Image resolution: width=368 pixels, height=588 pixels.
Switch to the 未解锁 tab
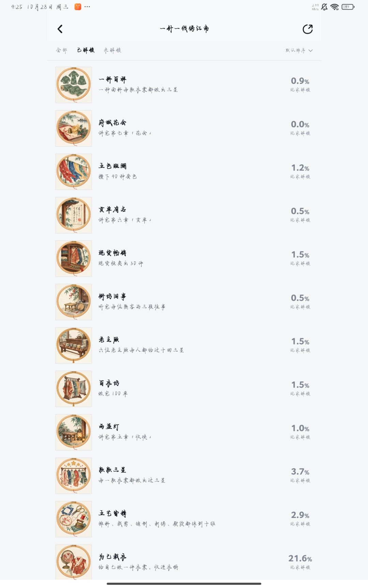(112, 50)
